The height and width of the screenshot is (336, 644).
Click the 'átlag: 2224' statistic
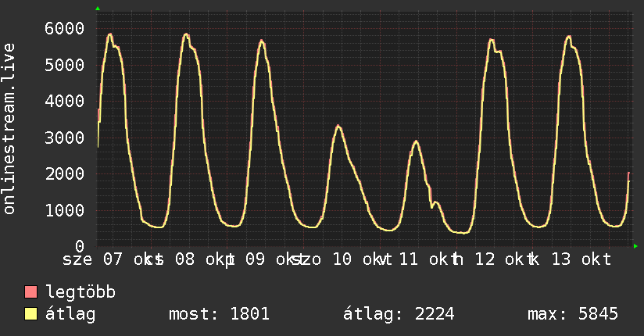click(x=399, y=314)
